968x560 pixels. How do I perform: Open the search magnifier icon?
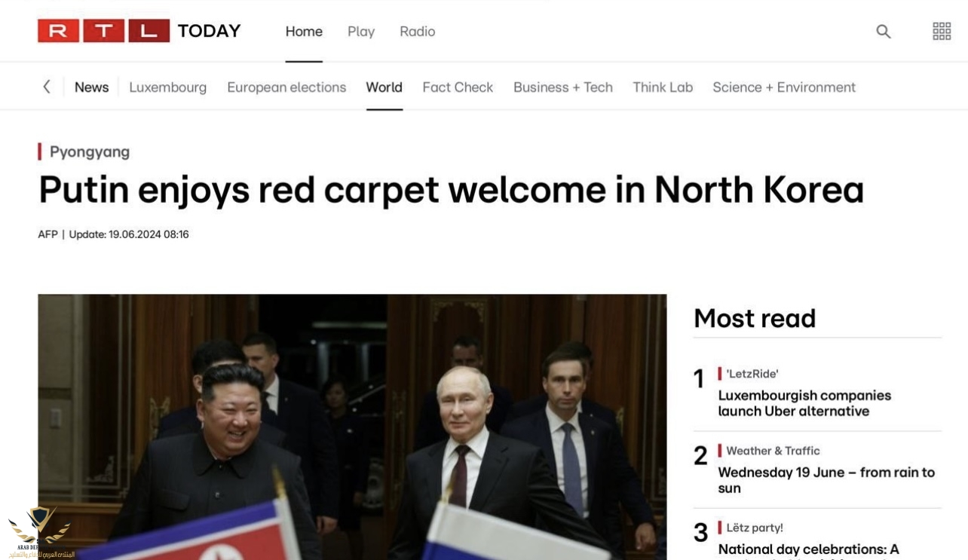[884, 32]
